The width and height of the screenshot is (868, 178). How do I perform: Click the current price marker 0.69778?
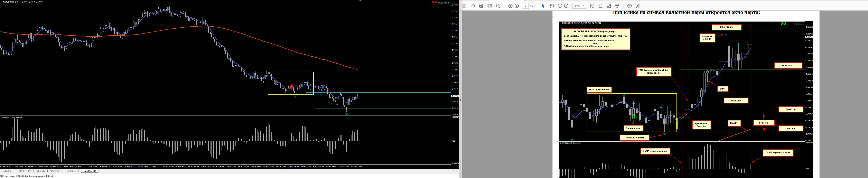[x=455, y=96]
